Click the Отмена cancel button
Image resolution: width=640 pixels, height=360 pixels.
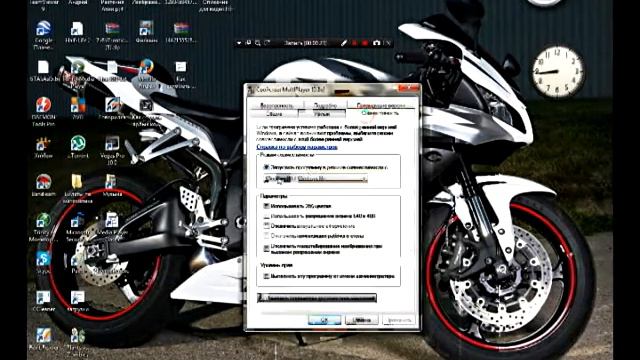[362, 320]
